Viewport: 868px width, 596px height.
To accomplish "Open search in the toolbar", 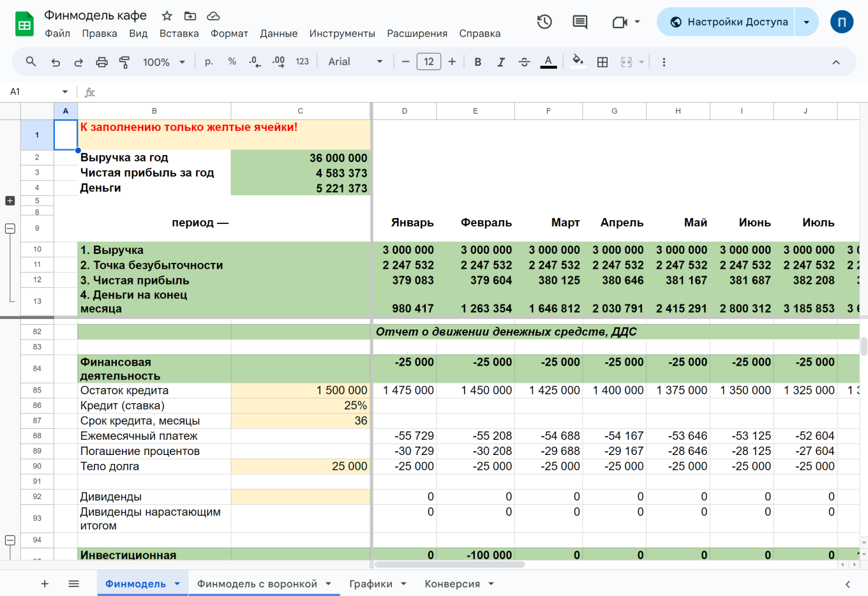I will coord(31,62).
